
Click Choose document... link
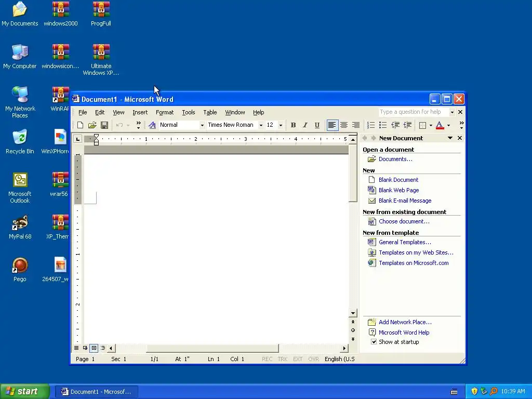coord(404,221)
